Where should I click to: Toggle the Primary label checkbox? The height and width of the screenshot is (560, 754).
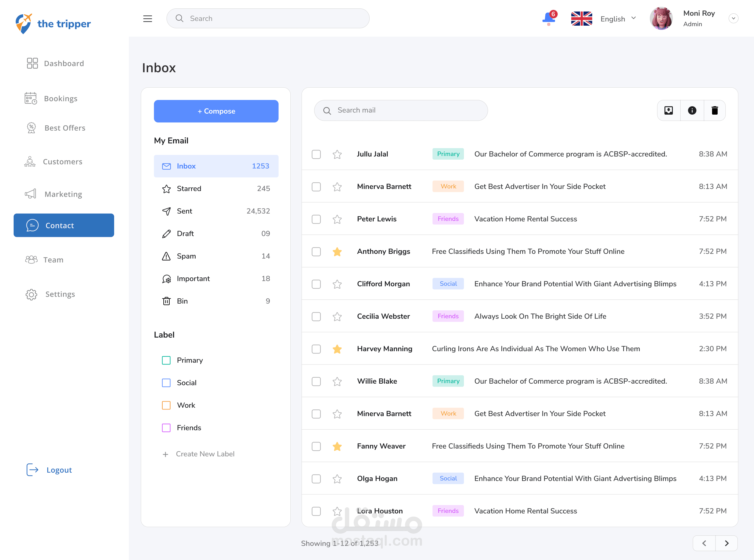[x=166, y=360]
